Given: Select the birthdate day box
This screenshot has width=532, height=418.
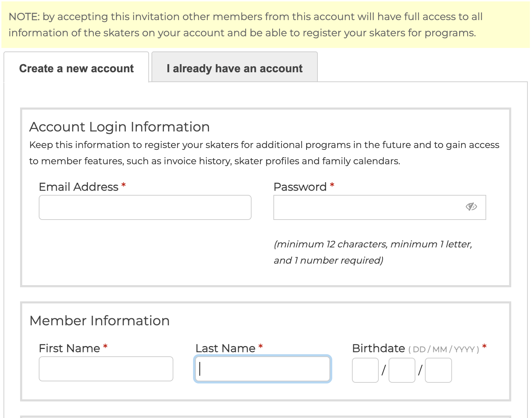Looking at the screenshot, I should pyautogui.click(x=365, y=370).
